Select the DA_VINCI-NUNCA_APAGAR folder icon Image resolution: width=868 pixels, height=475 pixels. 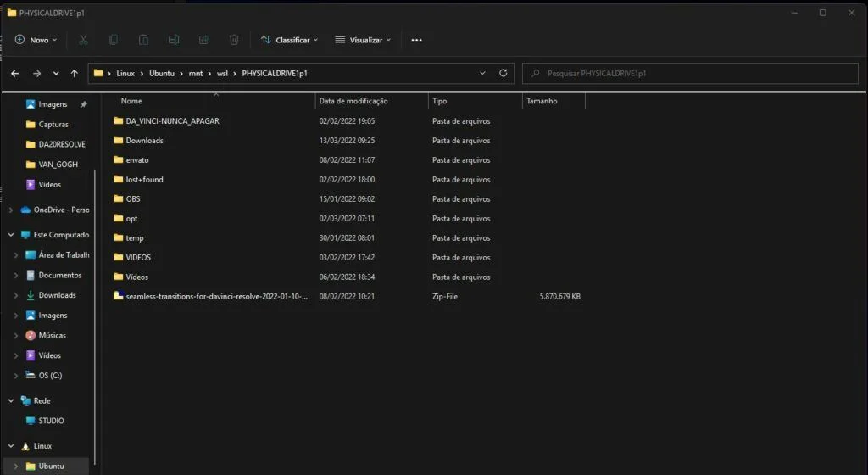click(x=119, y=120)
